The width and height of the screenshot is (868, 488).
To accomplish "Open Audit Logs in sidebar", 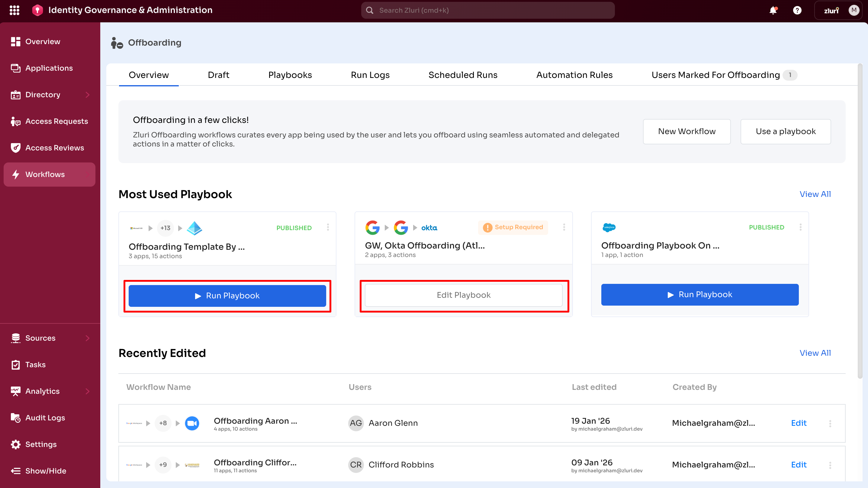I will [45, 418].
